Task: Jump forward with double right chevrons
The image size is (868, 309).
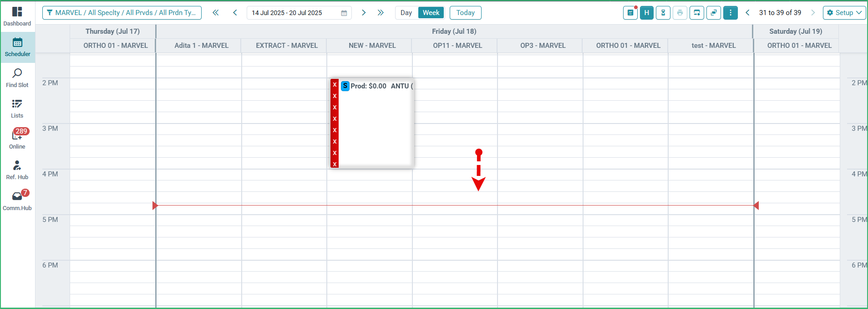Action: coord(381,13)
